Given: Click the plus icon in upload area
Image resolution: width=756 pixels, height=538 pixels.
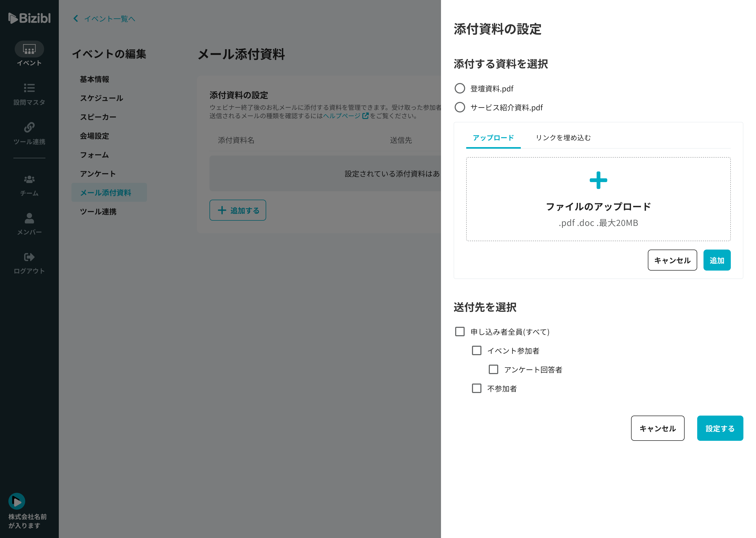Looking at the screenshot, I should (598, 180).
